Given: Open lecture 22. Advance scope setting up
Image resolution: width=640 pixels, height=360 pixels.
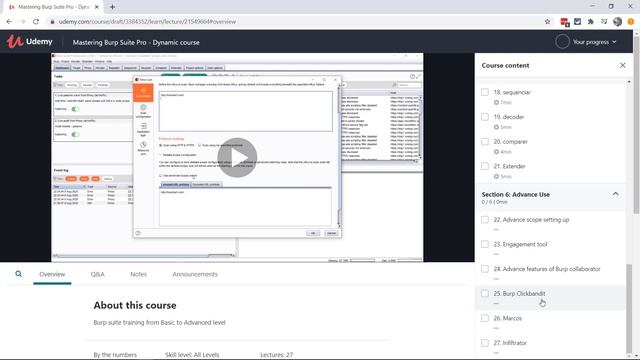Looking at the screenshot, I should (x=531, y=220).
